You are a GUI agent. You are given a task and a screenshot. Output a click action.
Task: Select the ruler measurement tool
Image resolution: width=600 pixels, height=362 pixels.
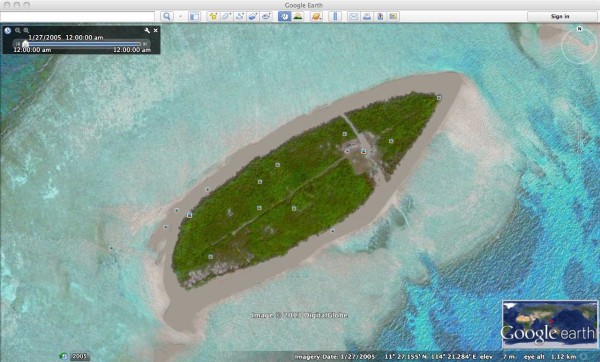click(x=335, y=16)
